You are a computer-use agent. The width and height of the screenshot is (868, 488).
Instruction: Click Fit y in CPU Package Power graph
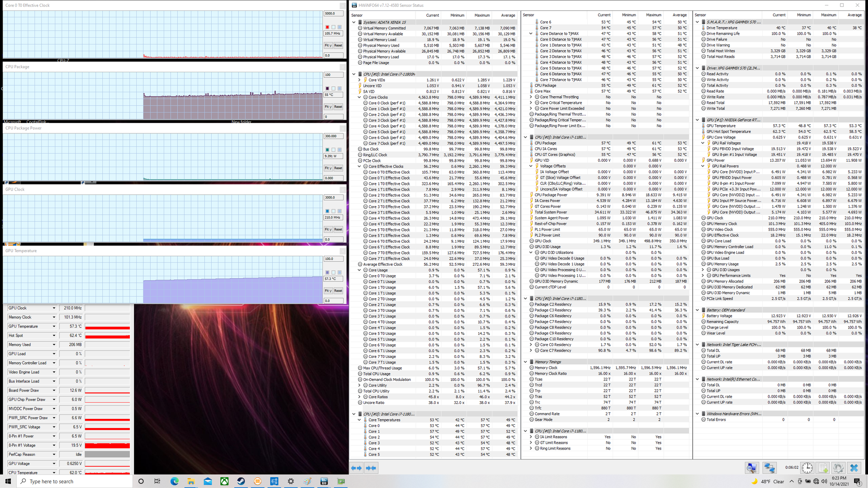(x=328, y=168)
